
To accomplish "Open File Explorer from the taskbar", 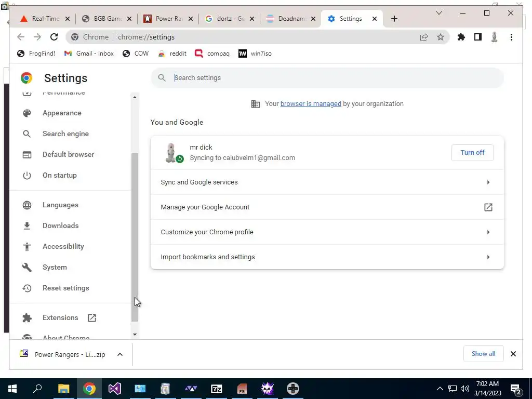I will (x=63, y=389).
